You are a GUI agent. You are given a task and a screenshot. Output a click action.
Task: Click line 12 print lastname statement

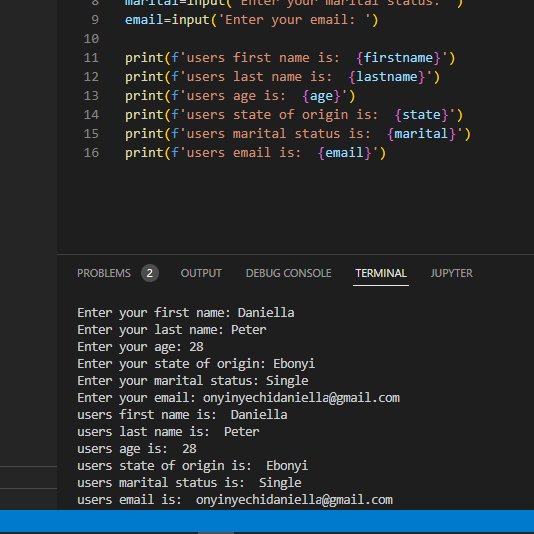click(282, 77)
